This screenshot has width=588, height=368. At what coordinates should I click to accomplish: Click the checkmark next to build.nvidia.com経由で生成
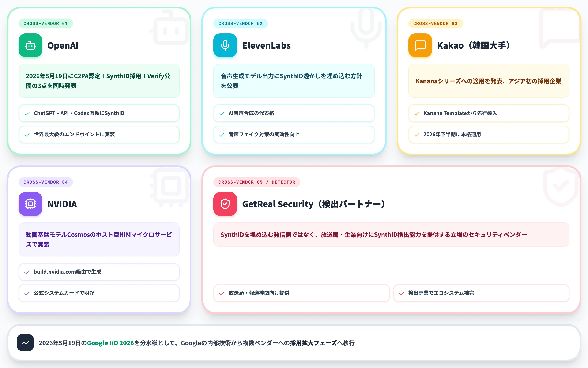(x=27, y=272)
